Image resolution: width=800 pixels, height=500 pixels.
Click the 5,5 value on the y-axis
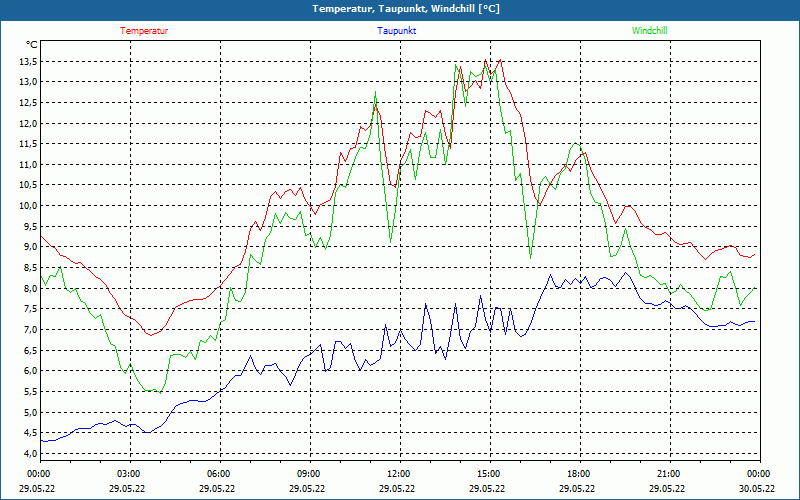tap(30, 392)
